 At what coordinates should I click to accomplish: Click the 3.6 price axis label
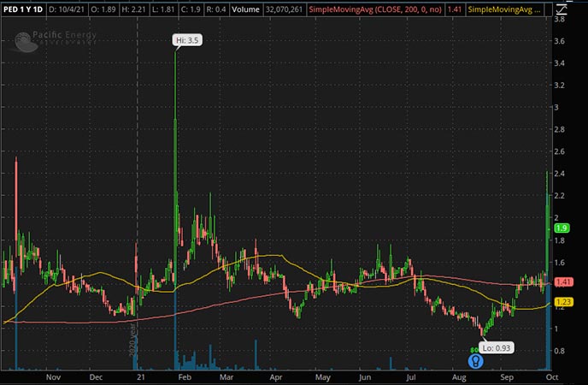(560, 41)
